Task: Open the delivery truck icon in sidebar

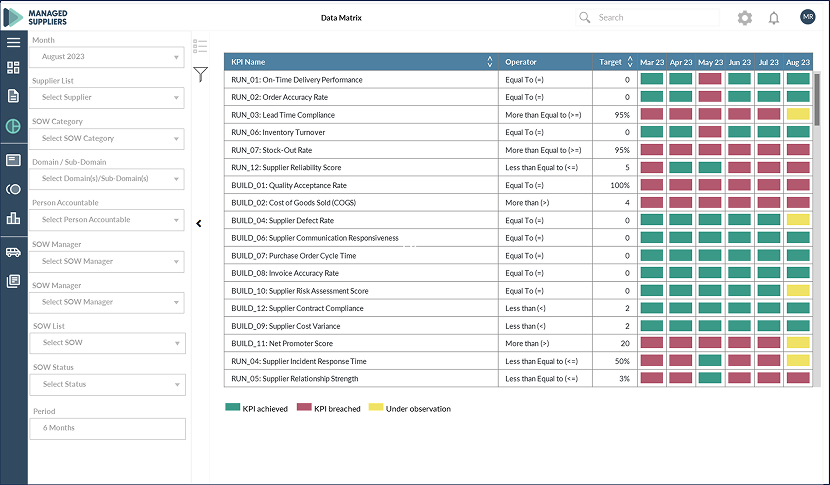Action: pos(13,253)
